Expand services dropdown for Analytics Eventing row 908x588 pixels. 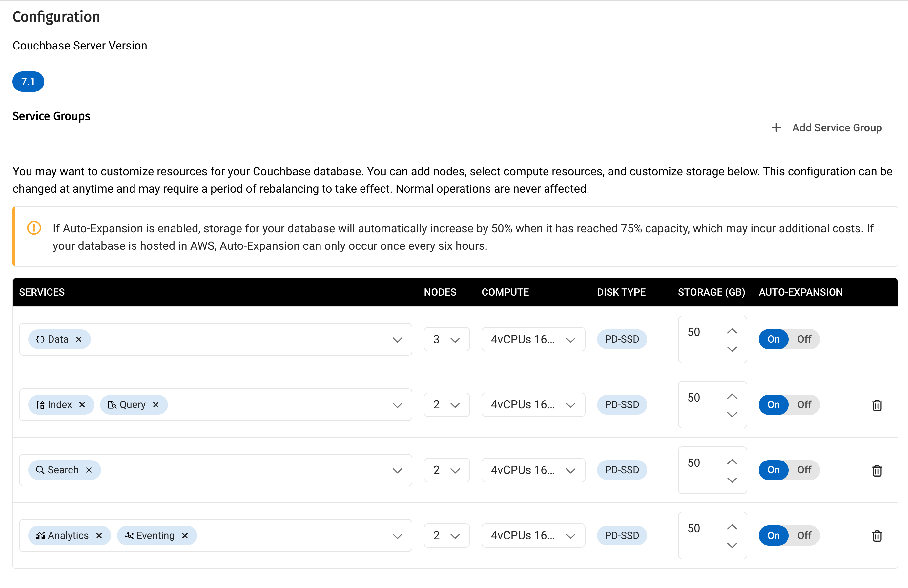pos(397,536)
